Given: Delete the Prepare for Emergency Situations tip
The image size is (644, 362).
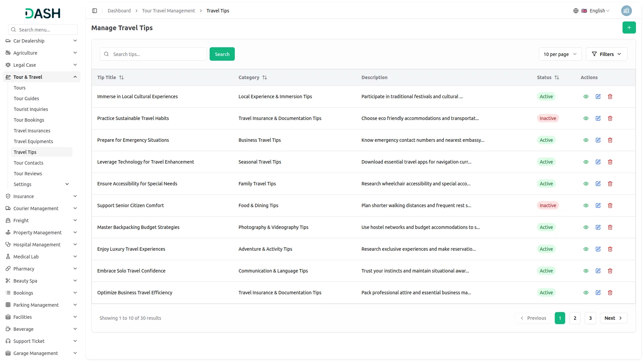Looking at the screenshot, I should 610,140.
